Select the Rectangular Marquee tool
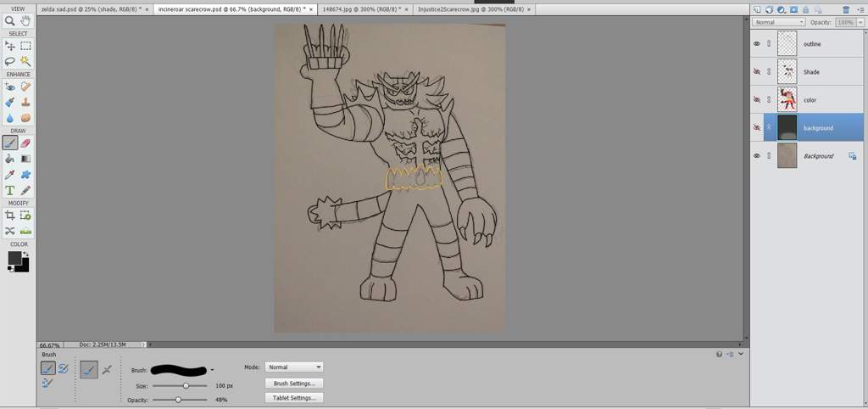This screenshot has width=868, height=409. 25,46
